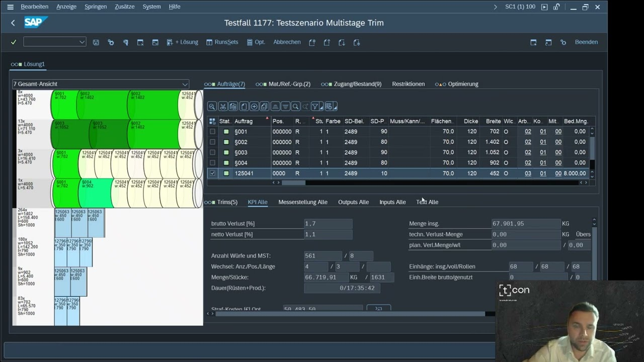Select the Save icon in the toolbar
Screen dimensions: 644x362
point(96,42)
